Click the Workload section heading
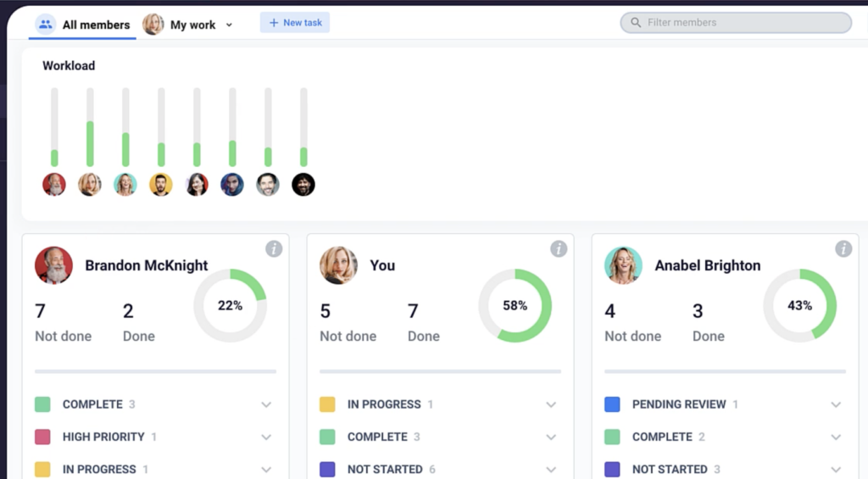Viewport: 868px width, 479px height. tap(69, 65)
